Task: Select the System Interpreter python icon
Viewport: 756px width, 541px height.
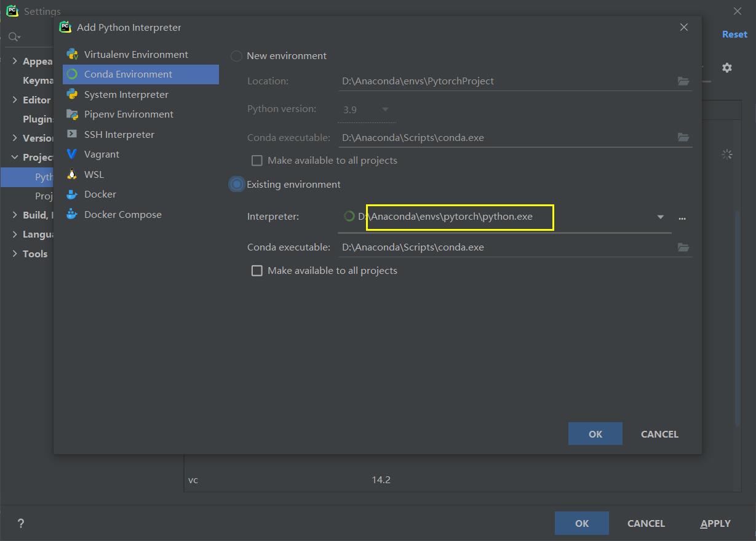Action: (72, 94)
